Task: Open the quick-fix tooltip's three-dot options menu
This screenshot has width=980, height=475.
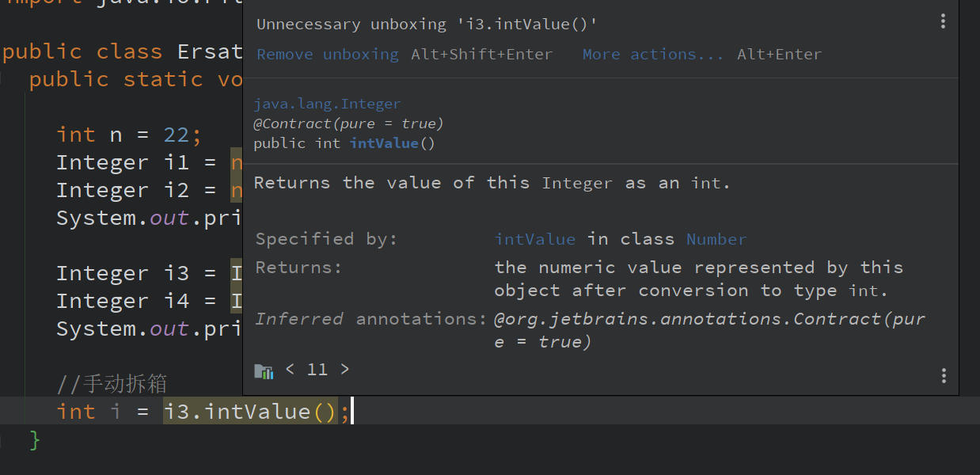Action: 942,21
